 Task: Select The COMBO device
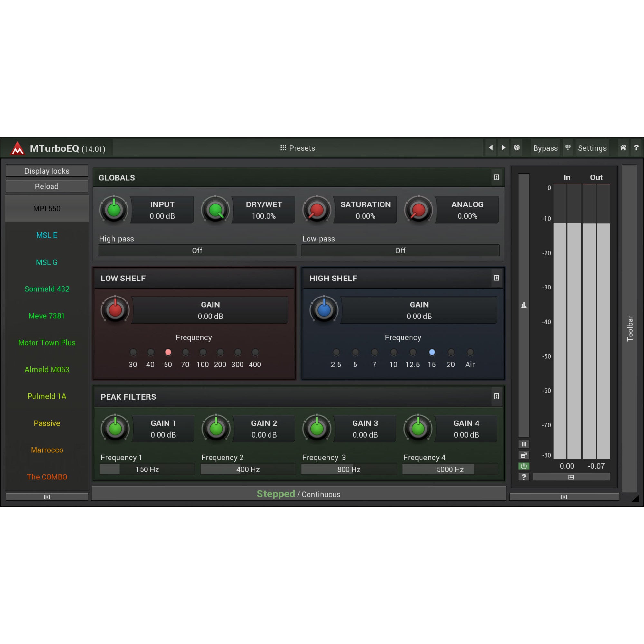47,477
